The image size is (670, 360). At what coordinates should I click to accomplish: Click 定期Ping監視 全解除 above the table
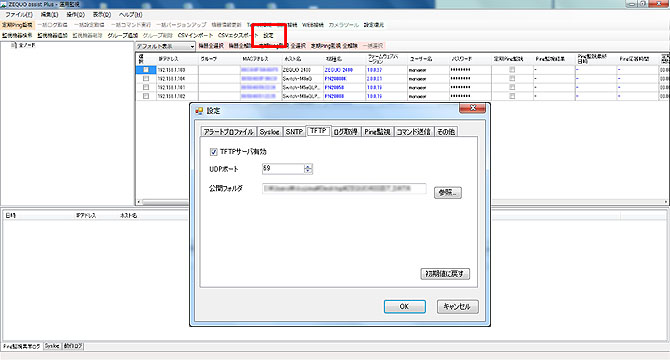[334, 46]
